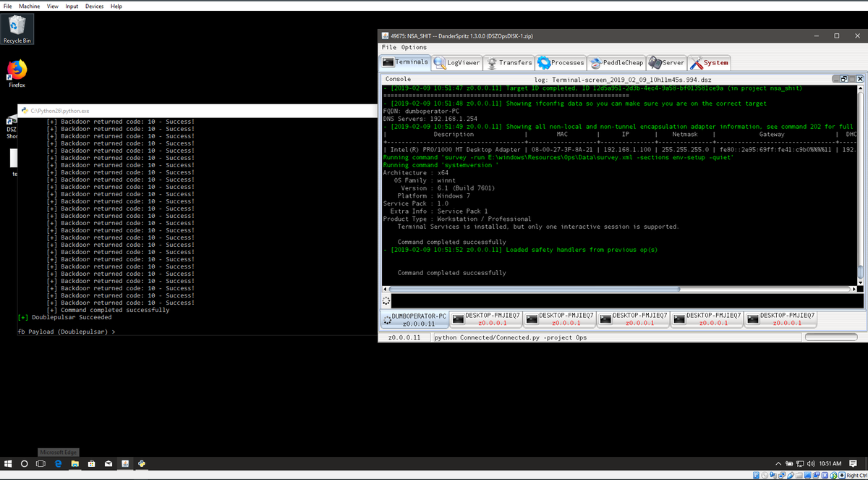The height and width of the screenshot is (480, 868).
Task: Open VirtualBox View menu
Action: 53,6
